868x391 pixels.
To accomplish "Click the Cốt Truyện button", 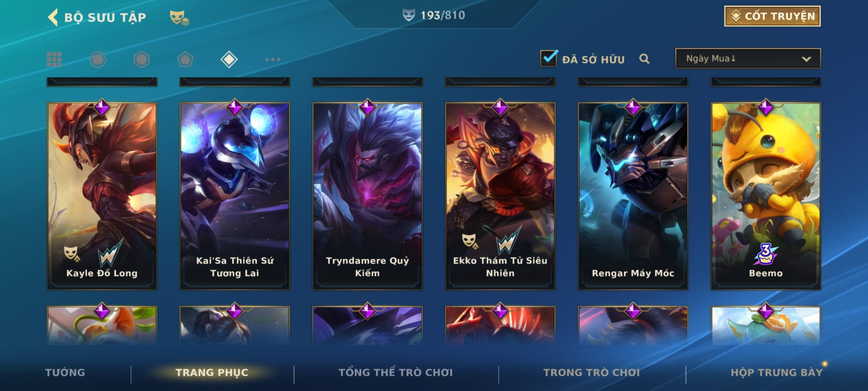I will tap(772, 16).
